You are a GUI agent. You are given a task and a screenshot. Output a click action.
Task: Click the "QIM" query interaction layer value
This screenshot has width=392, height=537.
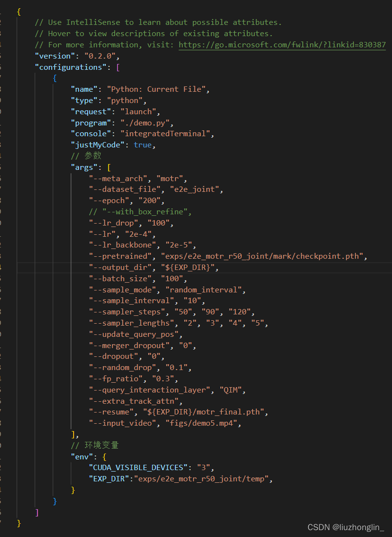(x=232, y=390)
